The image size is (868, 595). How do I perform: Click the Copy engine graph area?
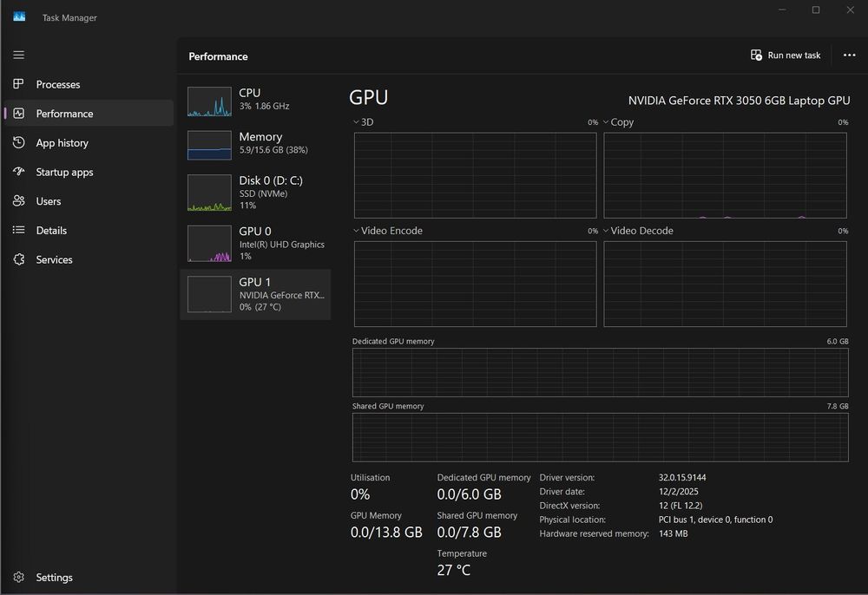(x=725, y=175)
